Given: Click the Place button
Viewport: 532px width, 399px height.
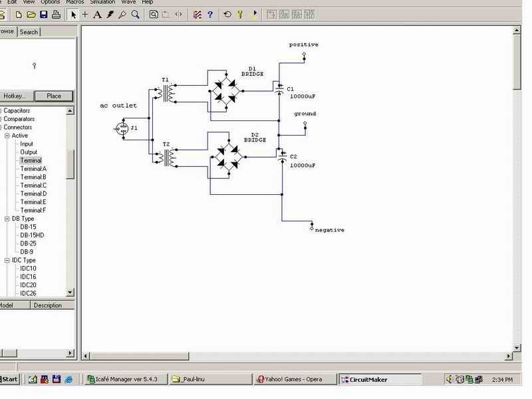Looking at the screenshot, I should pyautogui.click(x=54, y=96).
